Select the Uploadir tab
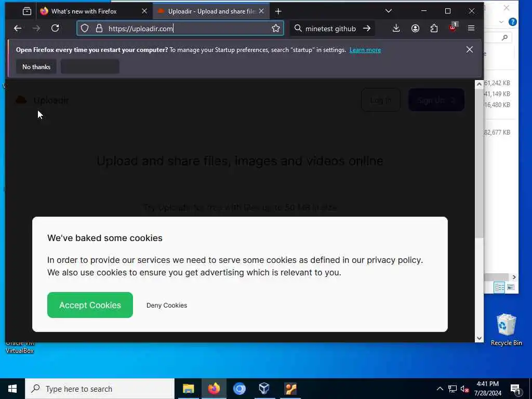This screenshot has width=532, height=399. click(211, 11)
